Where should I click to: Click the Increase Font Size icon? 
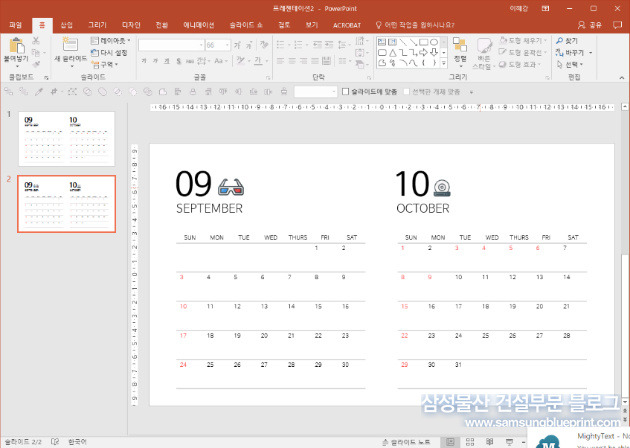click(x=237, y=45)
